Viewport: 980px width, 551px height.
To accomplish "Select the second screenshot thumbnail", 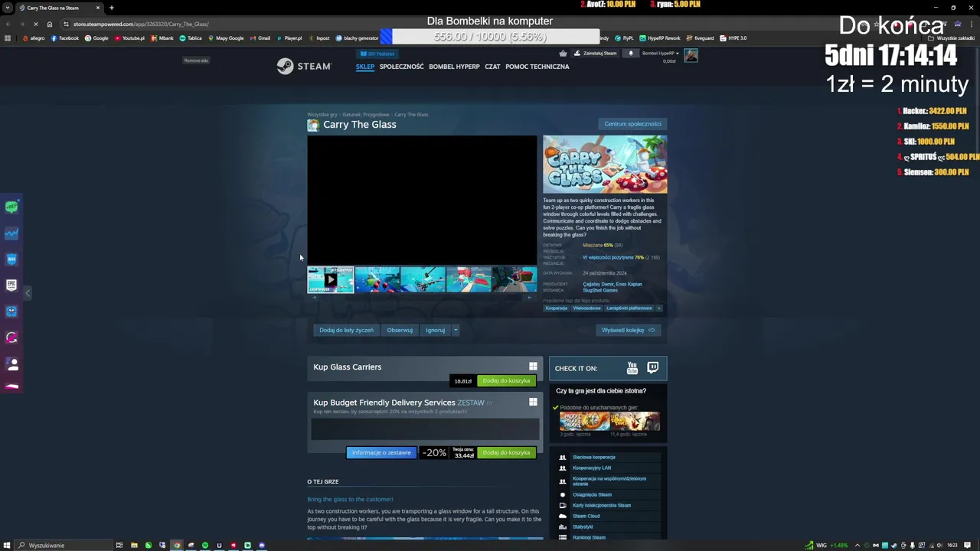I will [377, 279].
